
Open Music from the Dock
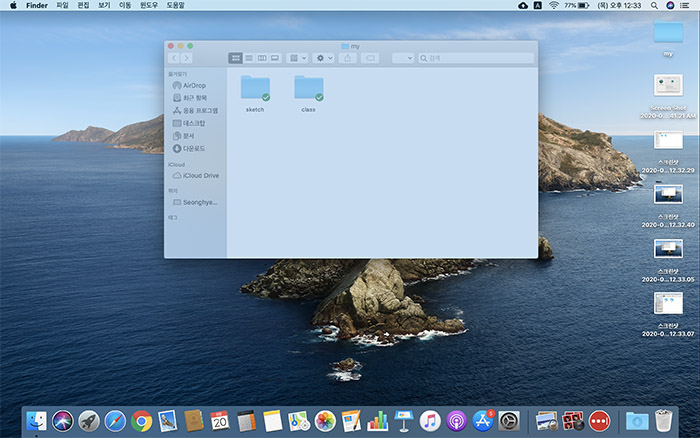[x=430, y=421]
